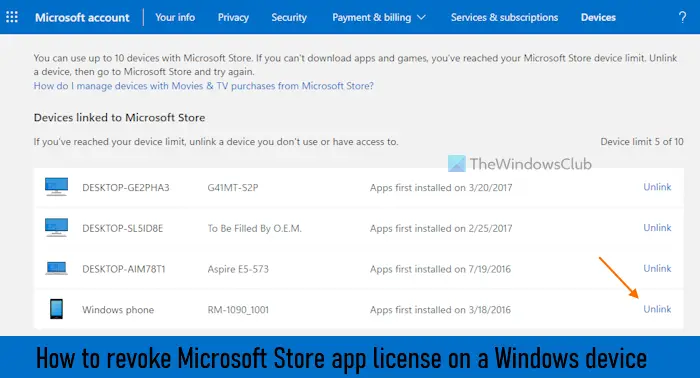This screenshot has width=700, height=378.
Task: Select the DESKTOP-SL5ID8E device name
Action: click(123, 228)
